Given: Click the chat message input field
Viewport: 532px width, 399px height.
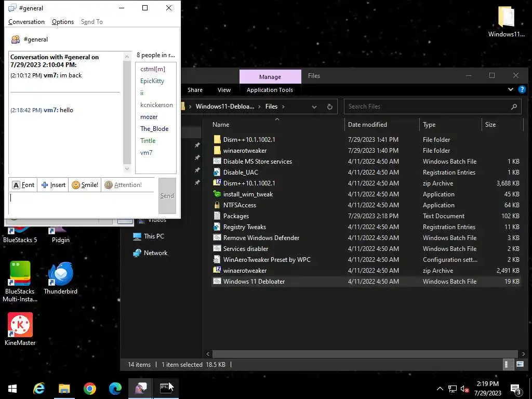Looking at the screenshot, I should [x=82, y=203].
